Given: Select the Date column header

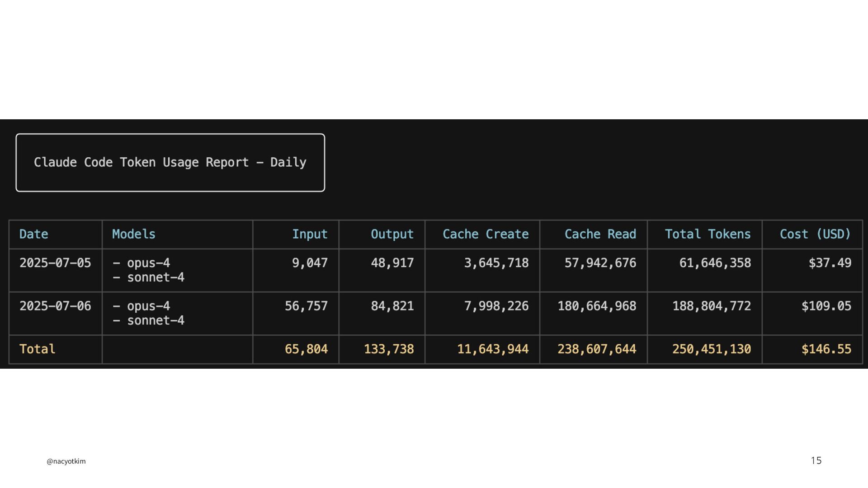Looking at the screenshot, I should 33,234.
